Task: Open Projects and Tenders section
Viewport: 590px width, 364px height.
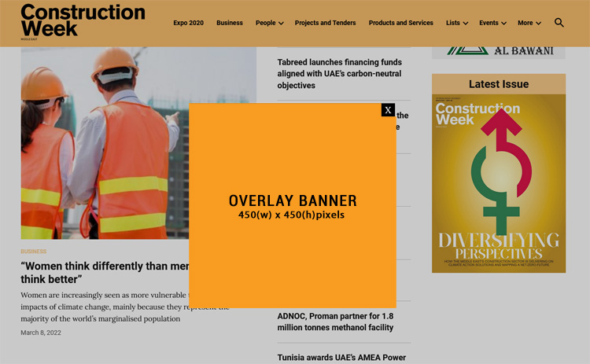Action: pos(325,23)
